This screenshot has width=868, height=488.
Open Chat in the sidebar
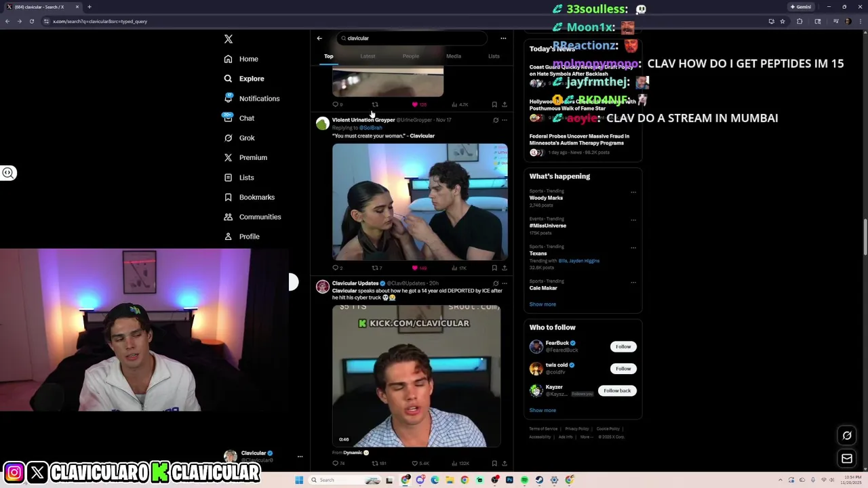(x=239, y=118)
